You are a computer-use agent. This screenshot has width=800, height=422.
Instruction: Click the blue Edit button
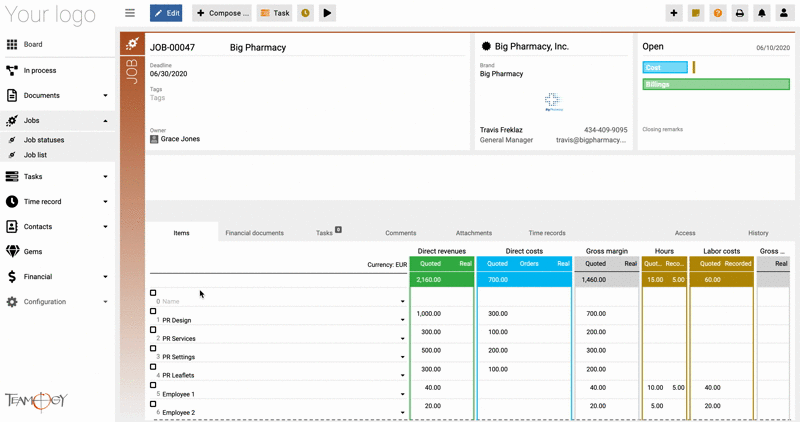pyautogui.click(x=166, y=13)
